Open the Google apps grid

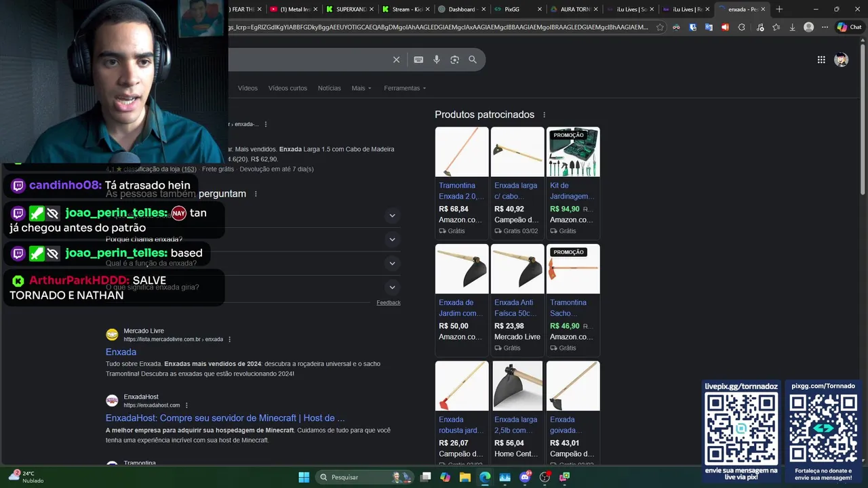coord(821,60)
